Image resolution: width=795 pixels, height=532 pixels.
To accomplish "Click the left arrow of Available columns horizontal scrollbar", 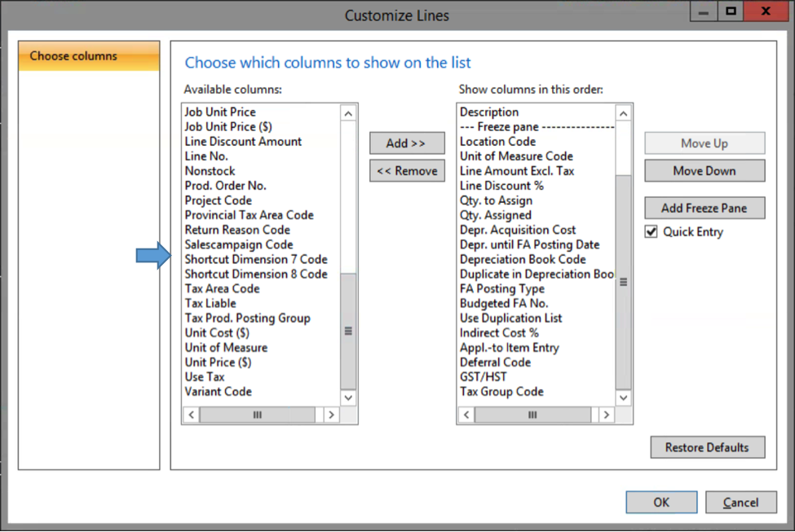I will 191,415.
